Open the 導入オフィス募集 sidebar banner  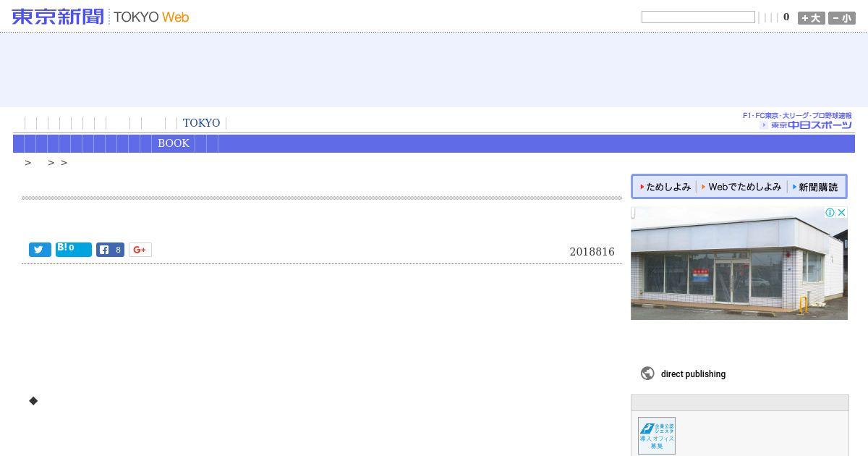coord(657,436)
